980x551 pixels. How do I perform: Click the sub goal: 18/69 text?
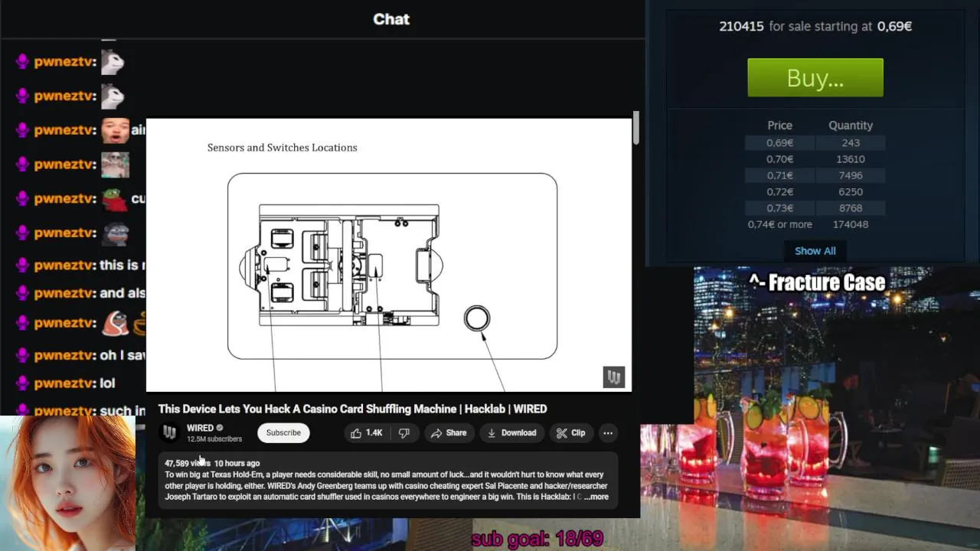coord(537,539)
